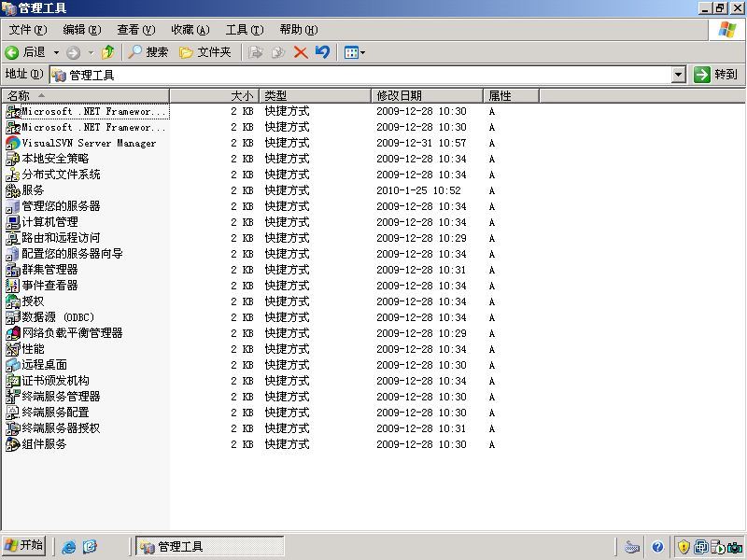Click the blue Undo toolbar icon
The height and width of the screenshot is (560, 747).
(322, 52)
